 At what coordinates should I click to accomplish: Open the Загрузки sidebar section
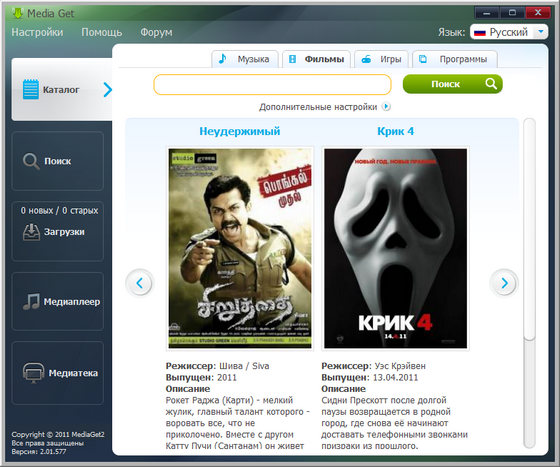(58, 231)
